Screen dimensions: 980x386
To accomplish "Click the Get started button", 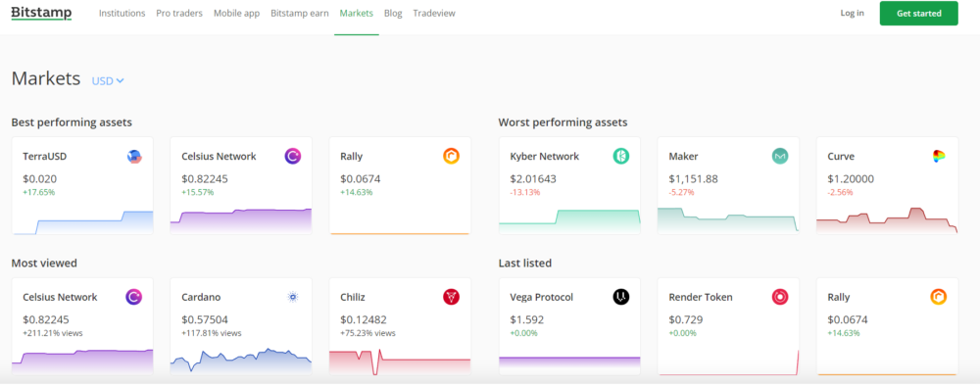I will point(919,13).
